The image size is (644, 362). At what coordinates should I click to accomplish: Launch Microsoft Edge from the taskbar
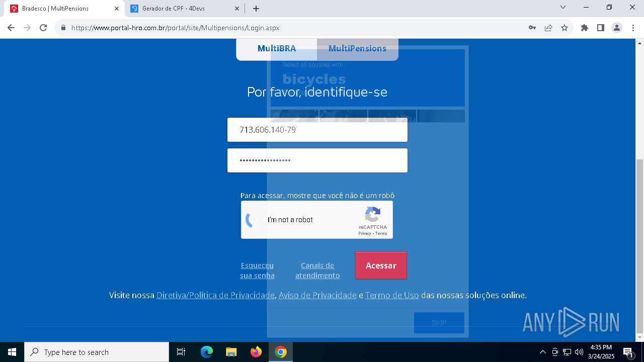[207, 352]
